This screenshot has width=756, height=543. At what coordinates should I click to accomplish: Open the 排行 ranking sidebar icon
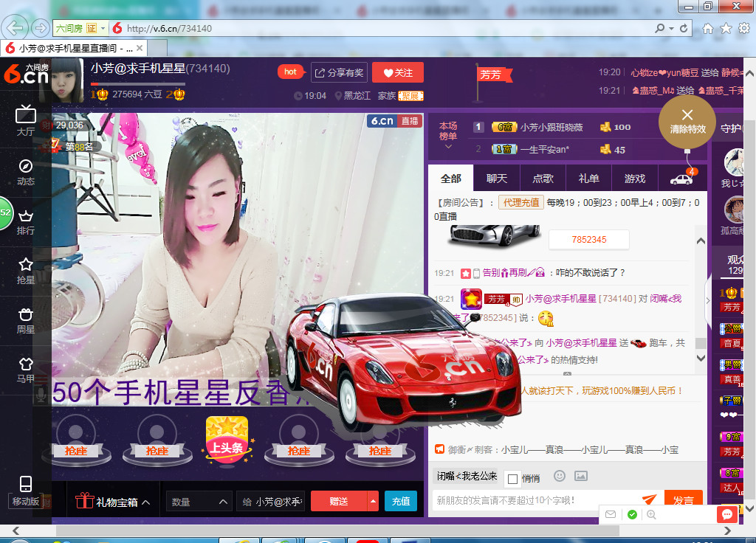click(x=26, y=222)
